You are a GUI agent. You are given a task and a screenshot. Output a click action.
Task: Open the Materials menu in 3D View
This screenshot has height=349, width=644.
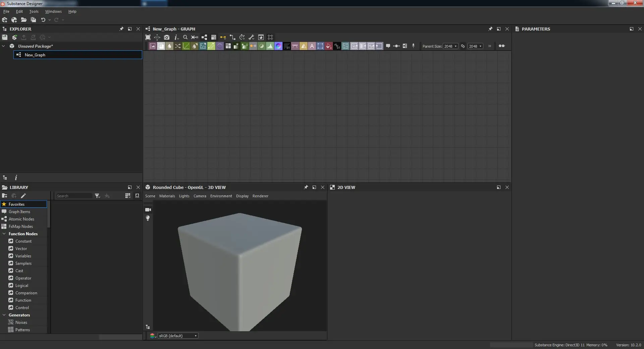tap(167, 196)
